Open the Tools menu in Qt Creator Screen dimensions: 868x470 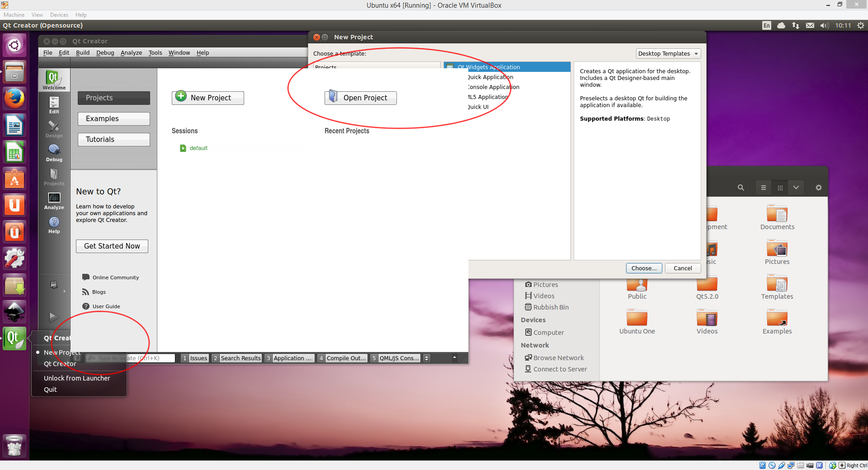155,52
